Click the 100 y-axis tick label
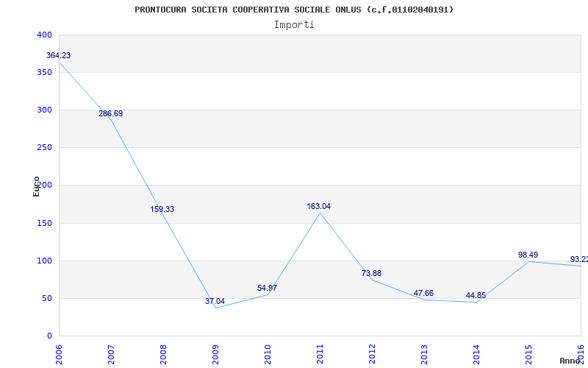This screenshot has width=588, height=368. [44, 261]
